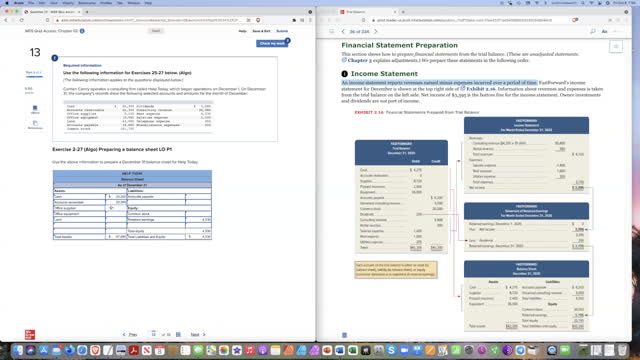This screenshot has height=360, width=640.
Task: Click back arrow in left browser
Action: [x=6, y=20]
